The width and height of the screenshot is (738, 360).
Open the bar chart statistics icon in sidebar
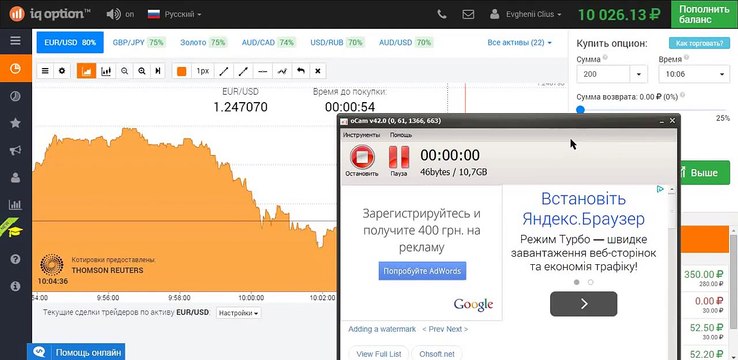point(16,205)
